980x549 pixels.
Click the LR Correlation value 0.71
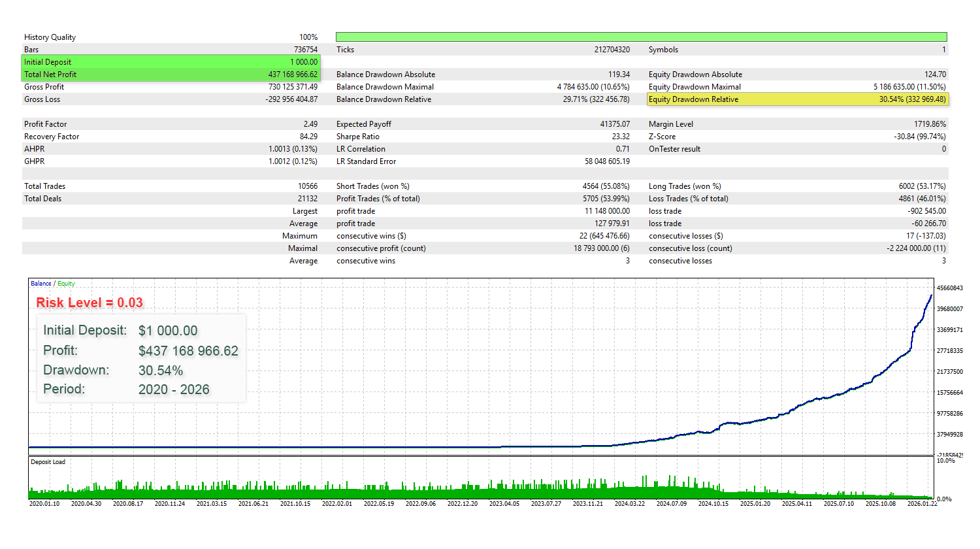(623, 149)
